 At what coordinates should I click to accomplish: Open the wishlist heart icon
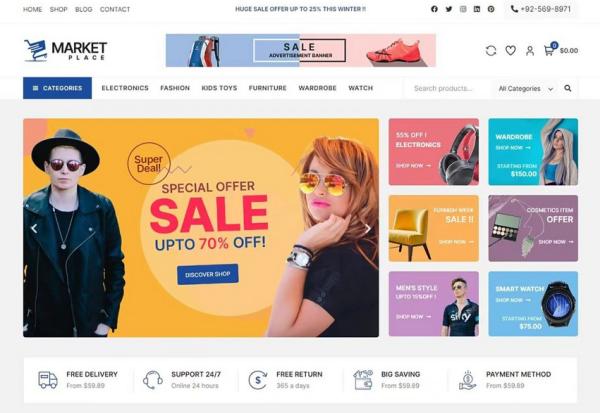510,51
